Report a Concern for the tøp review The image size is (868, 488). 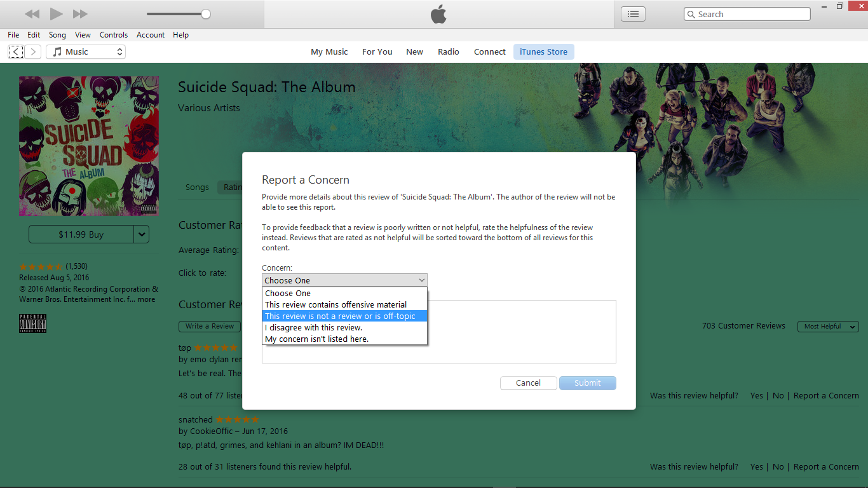tap(826, 395)
